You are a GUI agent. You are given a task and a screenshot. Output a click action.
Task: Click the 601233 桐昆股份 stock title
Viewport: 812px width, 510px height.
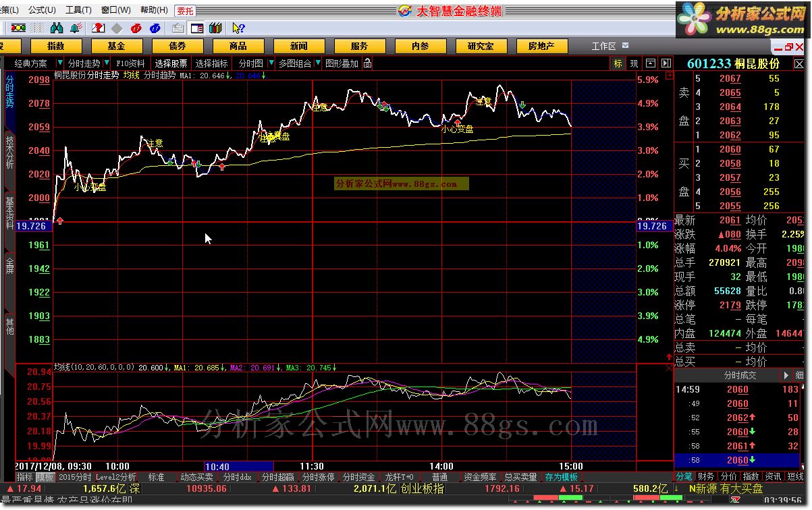(x=733, y=63)
